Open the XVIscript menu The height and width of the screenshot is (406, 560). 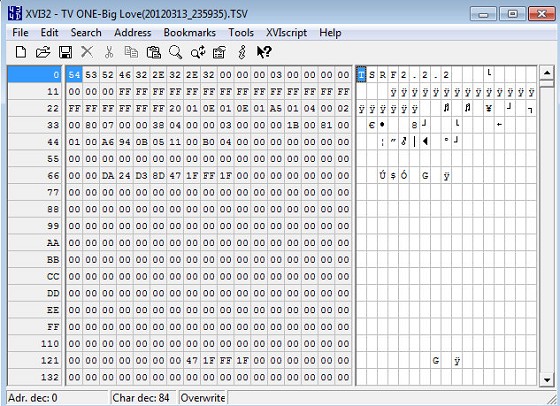pos(286,32)
